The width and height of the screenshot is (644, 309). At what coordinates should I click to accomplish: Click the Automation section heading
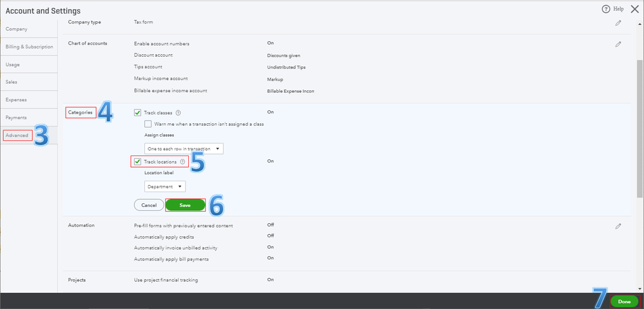[x=81, y=225]
